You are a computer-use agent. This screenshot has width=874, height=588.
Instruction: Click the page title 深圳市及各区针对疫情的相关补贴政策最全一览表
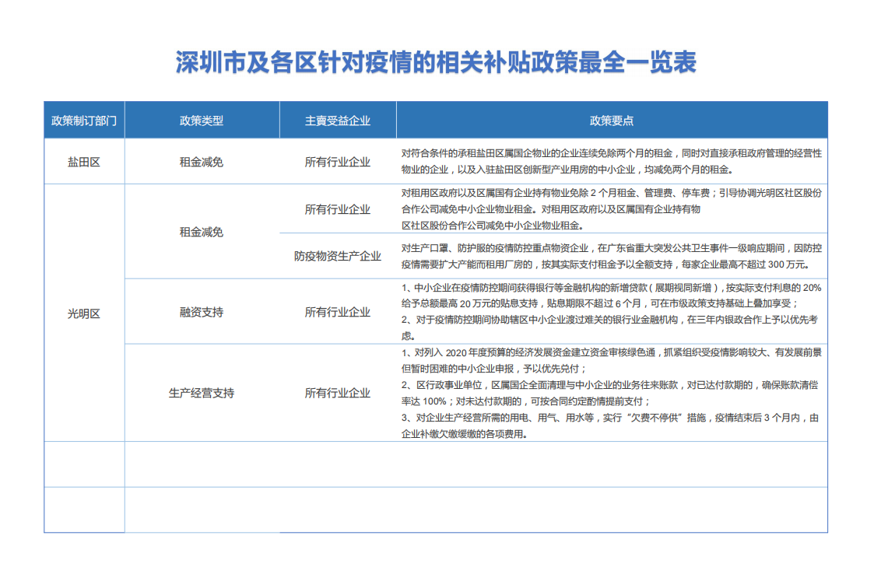(436, 61)
